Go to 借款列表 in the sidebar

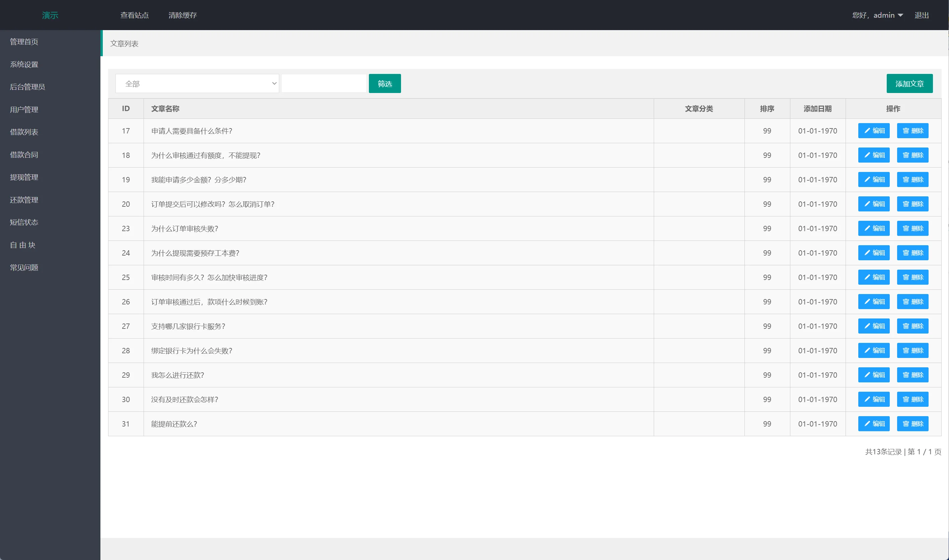pyautogui.click(x=24, y=132)
